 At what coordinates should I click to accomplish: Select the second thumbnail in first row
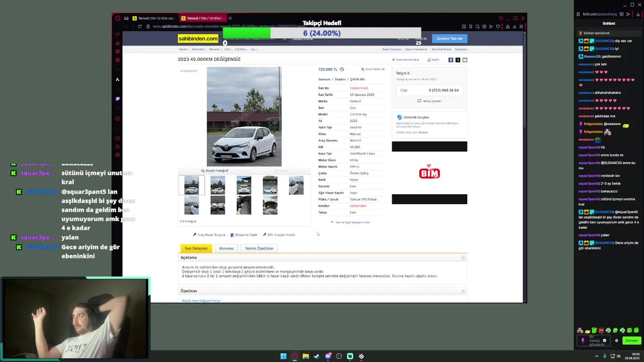(x=218, y=186)
